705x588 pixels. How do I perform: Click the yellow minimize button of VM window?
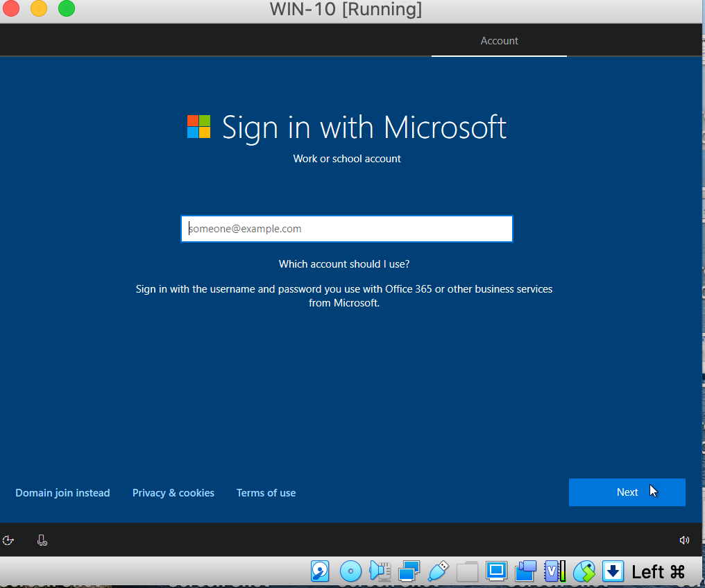(39, 8)
